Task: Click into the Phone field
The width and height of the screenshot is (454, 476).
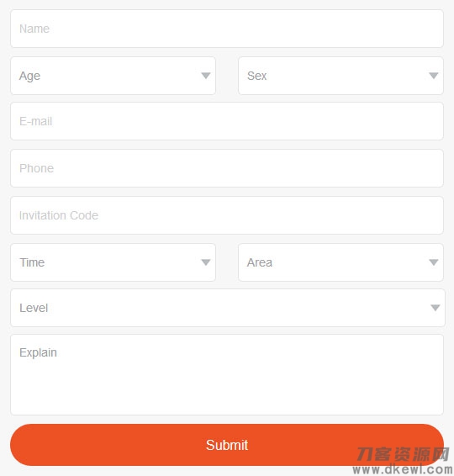Action: (227, 168)
